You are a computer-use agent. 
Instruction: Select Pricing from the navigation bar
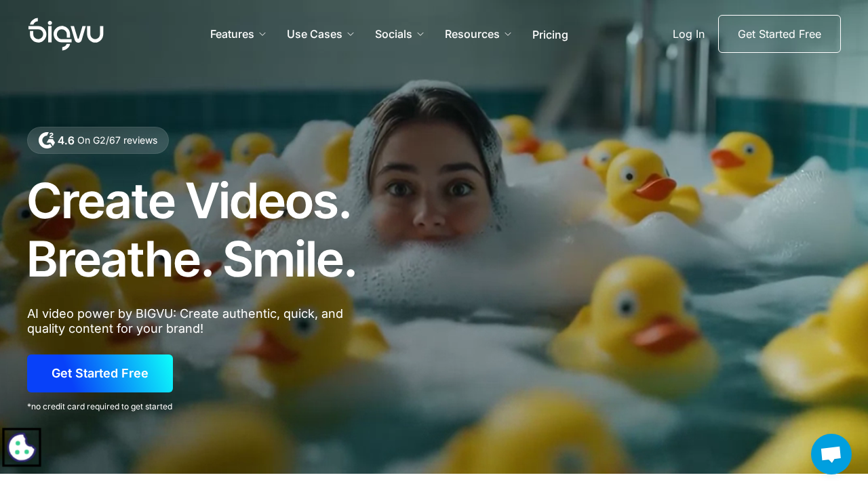(550, 33)
